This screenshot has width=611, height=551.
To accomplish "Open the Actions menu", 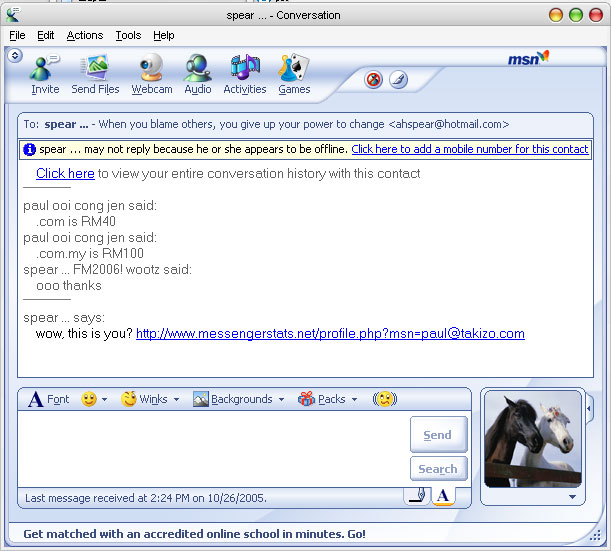I will 85,35.
